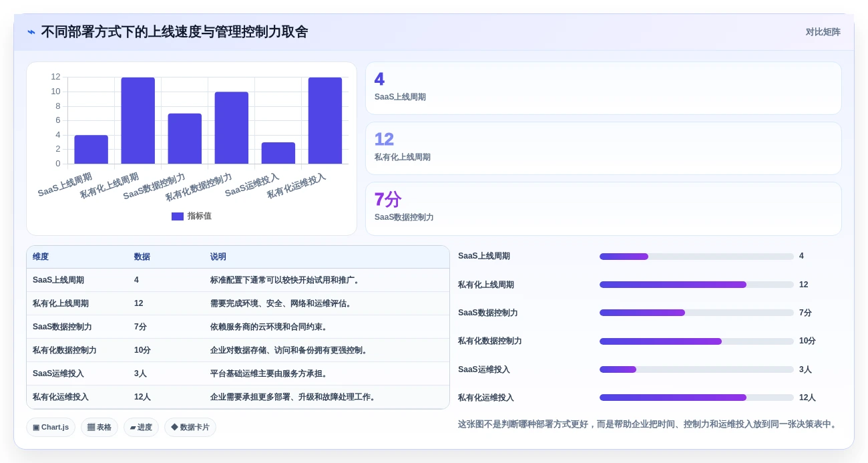This screenshot has width=868, height=463.
Task: Click the 私有化数据控制力 progress bar
Action: [696, 341]
